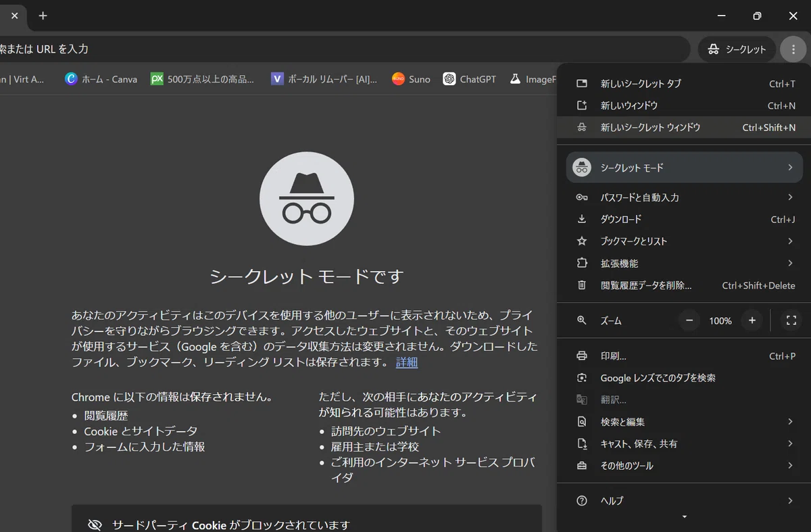Click the incognito avatar beside シークレット モード
Image resolution: width=811 pixels, height=532 pixels.
[582, 168]
